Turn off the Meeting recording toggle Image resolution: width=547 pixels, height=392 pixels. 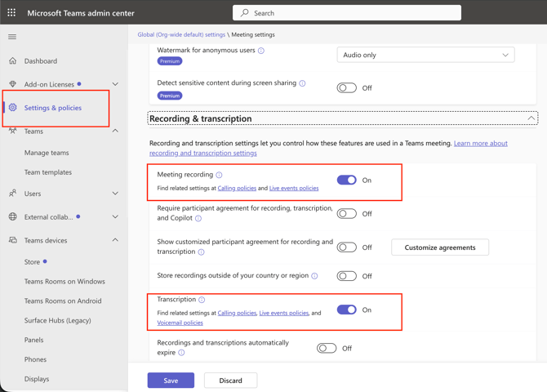346,180
